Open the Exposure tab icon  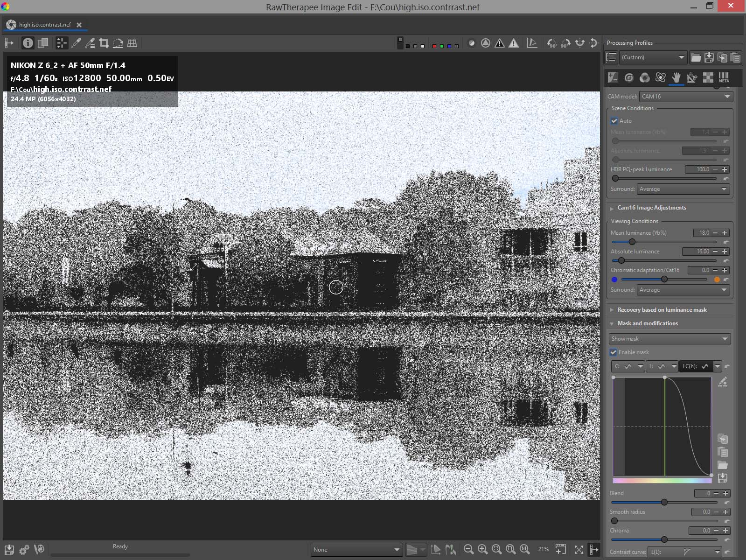613,77
